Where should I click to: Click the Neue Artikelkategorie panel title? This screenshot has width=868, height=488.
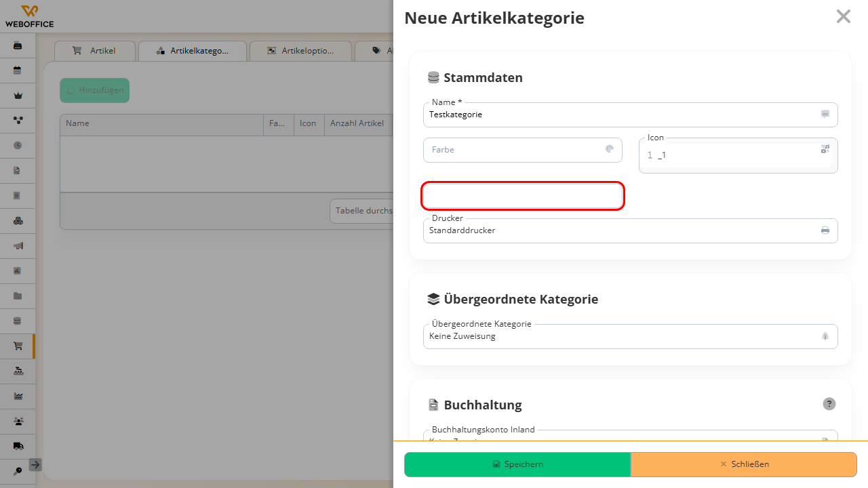pyautogui.click(x=494, y=18)
